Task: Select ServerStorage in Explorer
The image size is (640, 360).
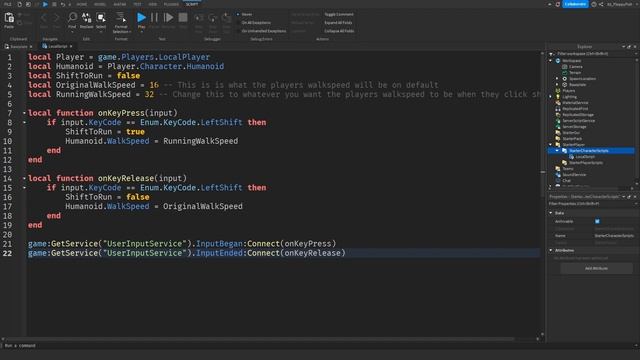Action: (x=574, y=127)
